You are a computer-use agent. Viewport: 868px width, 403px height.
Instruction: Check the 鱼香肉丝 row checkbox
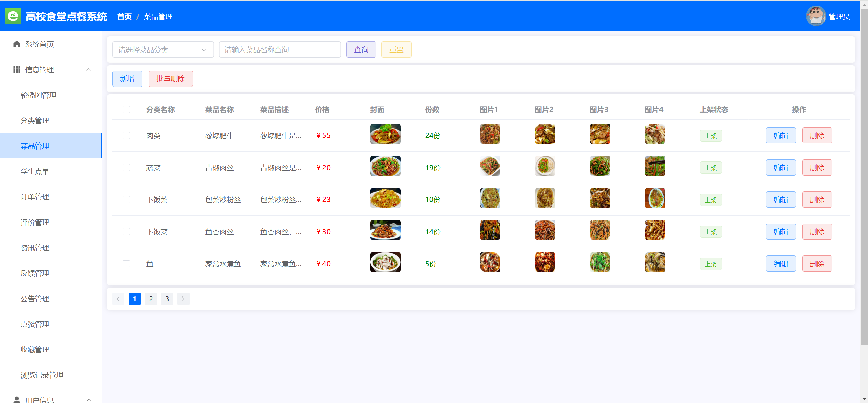(126, 232)
